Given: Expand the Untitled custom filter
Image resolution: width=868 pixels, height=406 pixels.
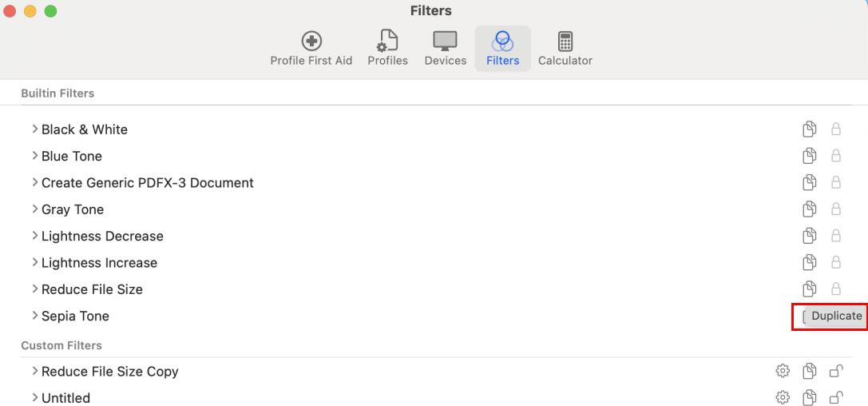Looking at the screenshot, I should coord(35,397).
